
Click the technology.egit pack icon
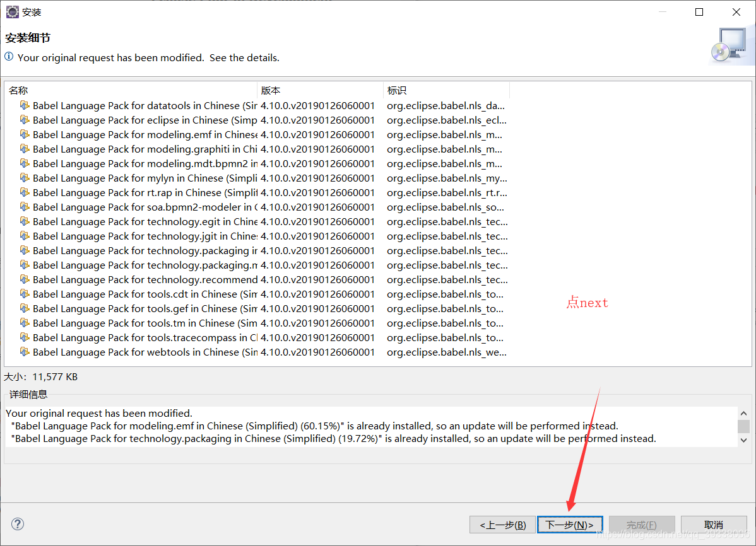pyautogui.click(x=25, y=221)
